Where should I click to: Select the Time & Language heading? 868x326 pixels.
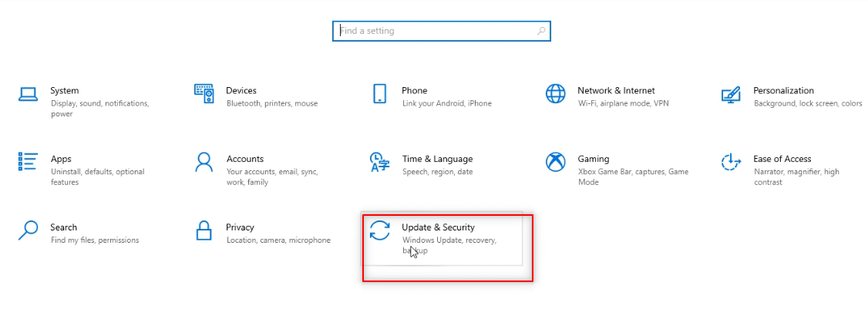click(x=437, y=159)
